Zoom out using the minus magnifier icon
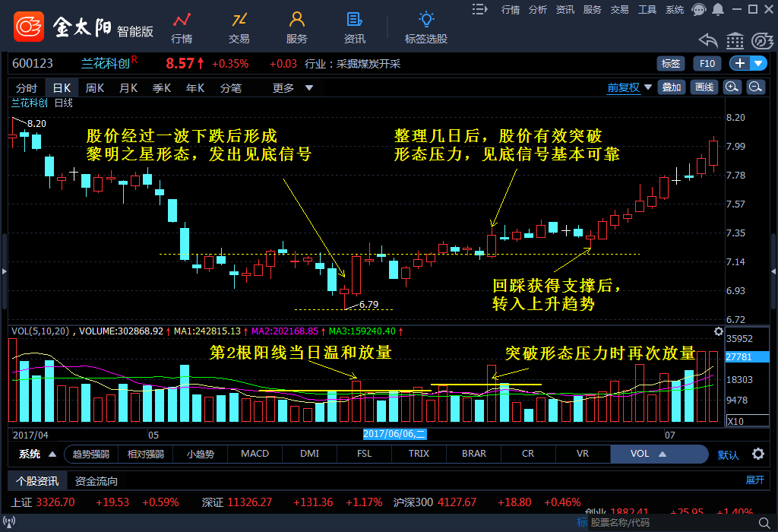Image resolution: width=778 pixels, height=532 pixels. [754, 87]
